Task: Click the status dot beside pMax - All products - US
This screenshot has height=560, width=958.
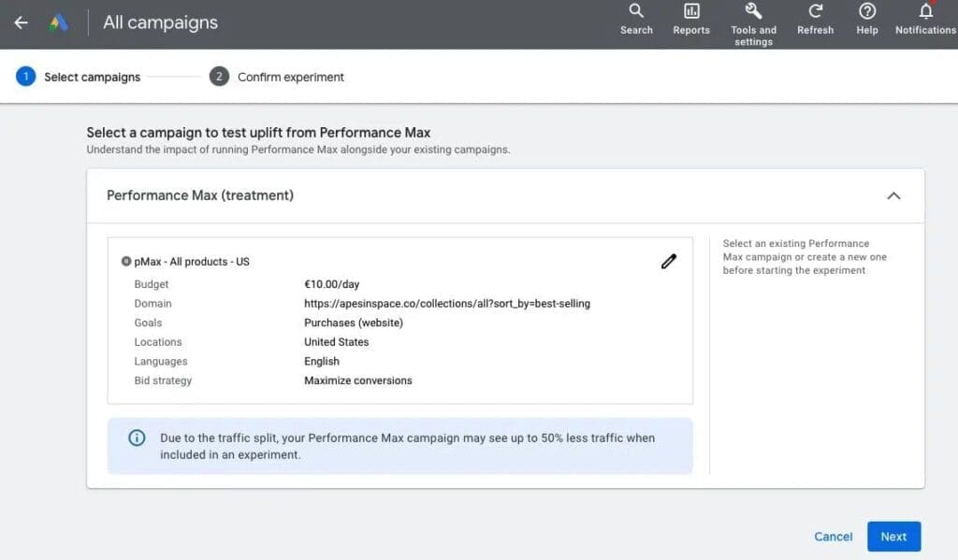Action: (126, 262)
